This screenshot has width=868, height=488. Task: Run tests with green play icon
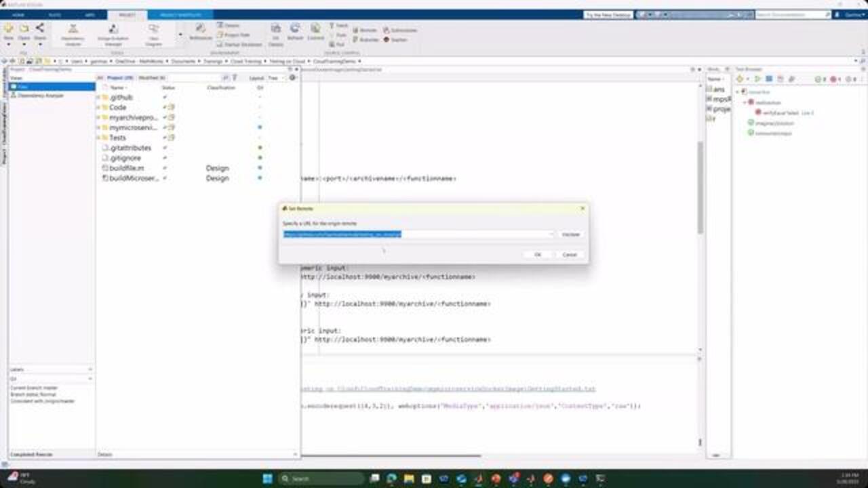coord(759,79)
